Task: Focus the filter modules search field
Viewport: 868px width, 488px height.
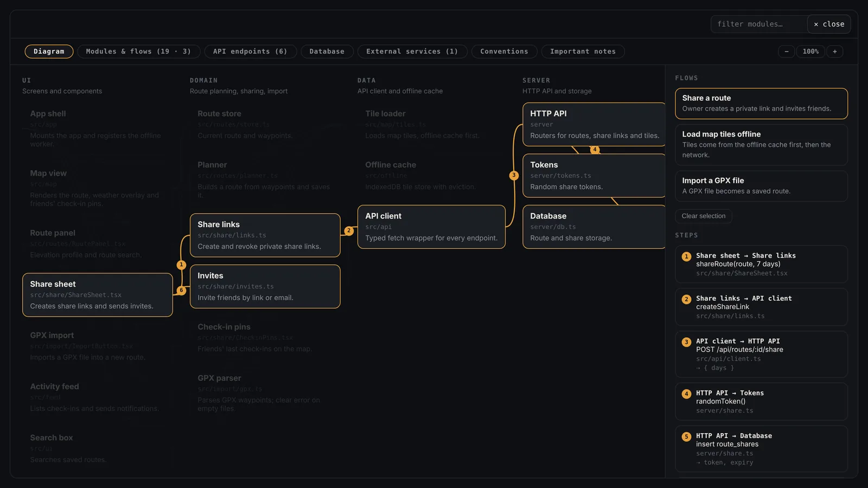Action: point(759,24)
